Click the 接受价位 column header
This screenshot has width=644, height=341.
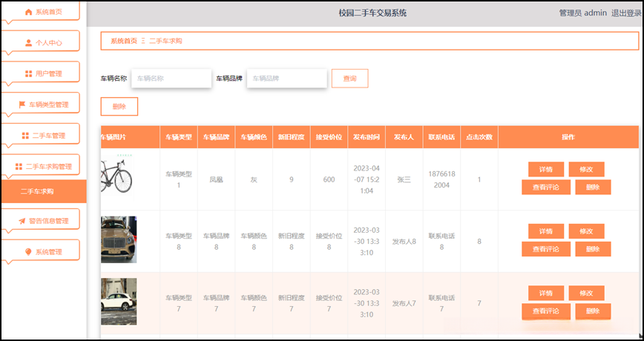coord(329,137)
